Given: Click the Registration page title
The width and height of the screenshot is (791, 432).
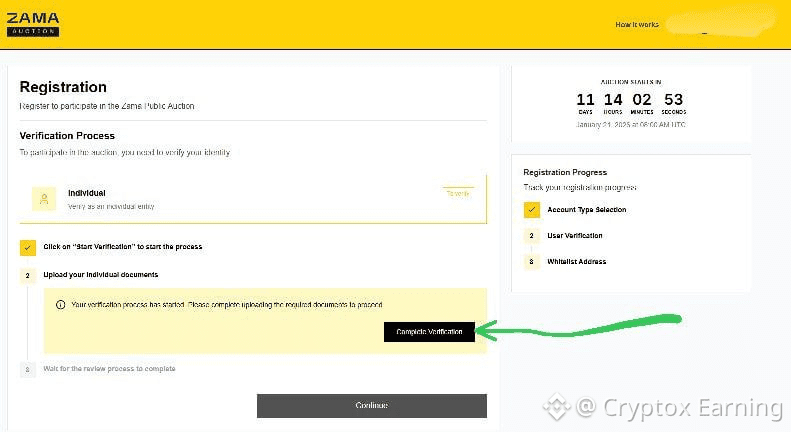Looking at the screenshot, I should point(63,87).
